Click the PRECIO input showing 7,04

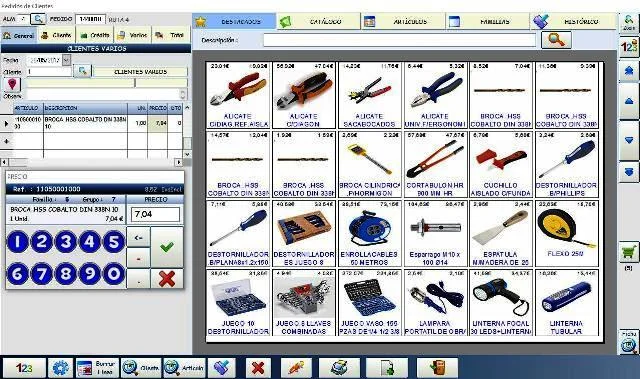pyautogui.click(x=155, y=214)
